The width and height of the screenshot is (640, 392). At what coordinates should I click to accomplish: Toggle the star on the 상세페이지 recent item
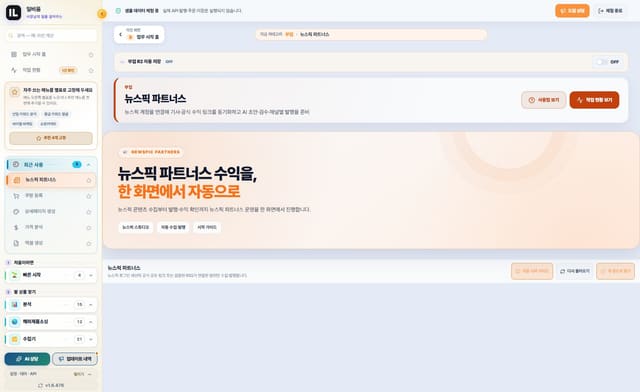(89, 212)
